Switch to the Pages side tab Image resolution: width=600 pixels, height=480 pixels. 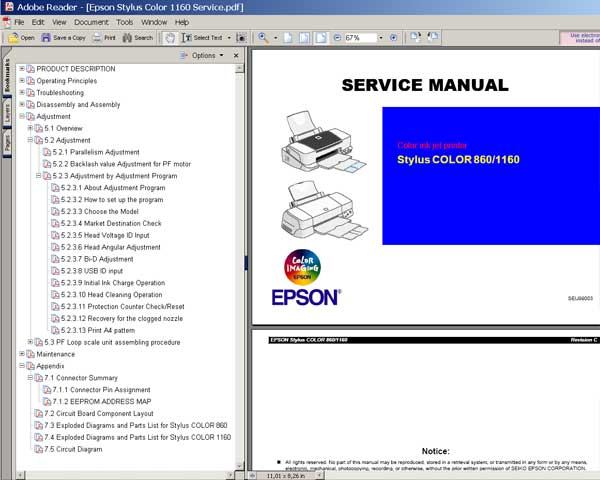(x=7, y=144)
